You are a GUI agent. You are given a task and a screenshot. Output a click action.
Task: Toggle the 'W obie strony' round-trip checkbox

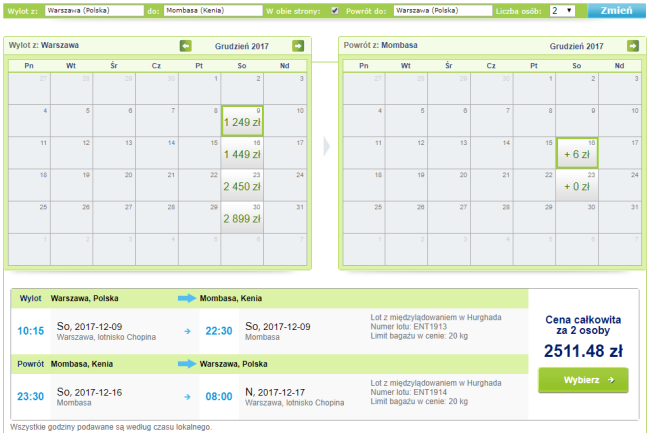[x=335, y=11]
